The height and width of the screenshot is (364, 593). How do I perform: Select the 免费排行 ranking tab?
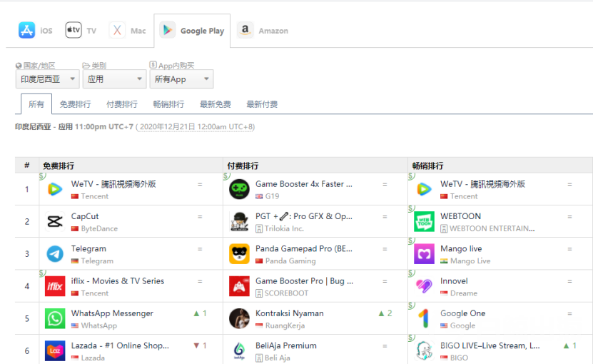tap(75, 104)
